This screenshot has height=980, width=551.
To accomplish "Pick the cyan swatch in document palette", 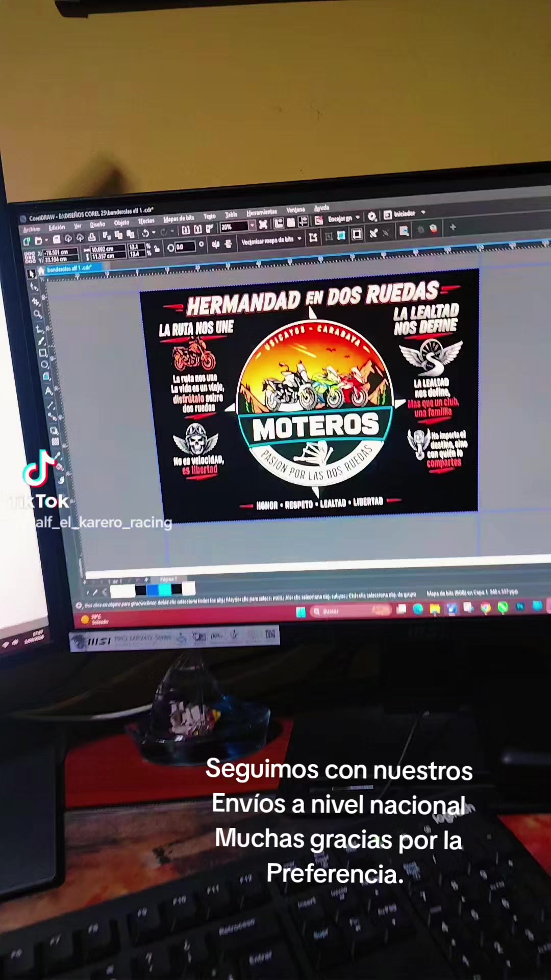I will coord(165,590).
